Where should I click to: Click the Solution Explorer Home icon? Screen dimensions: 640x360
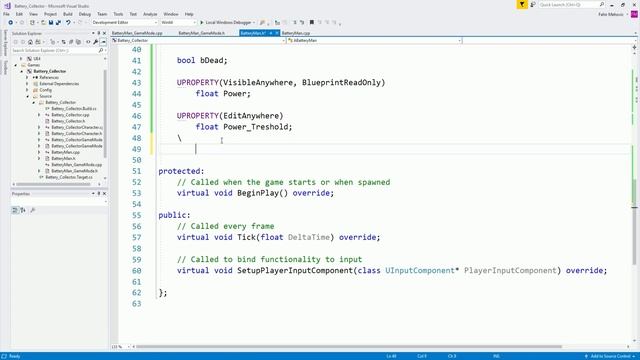click(30, 42)
